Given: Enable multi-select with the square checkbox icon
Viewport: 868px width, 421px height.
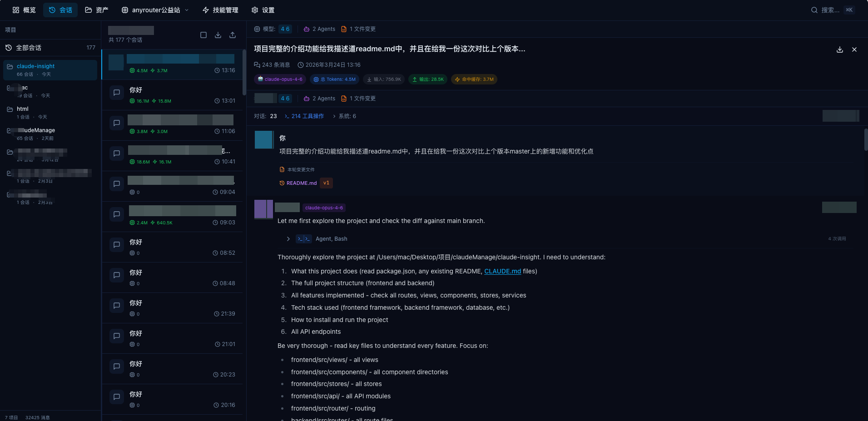Looking at the screenshot, I should pyautogui.click(x=203, y=35).
